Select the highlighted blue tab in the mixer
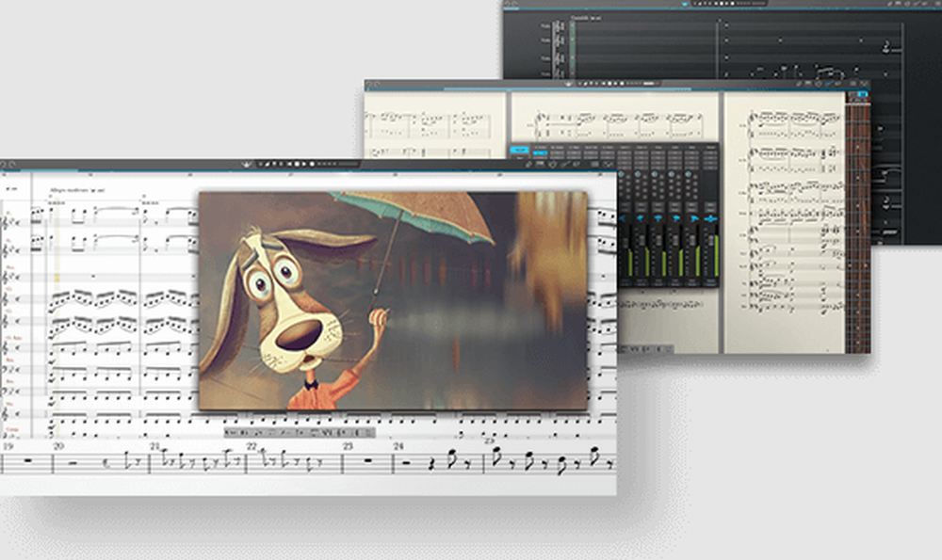 click(x=519, y=150)
